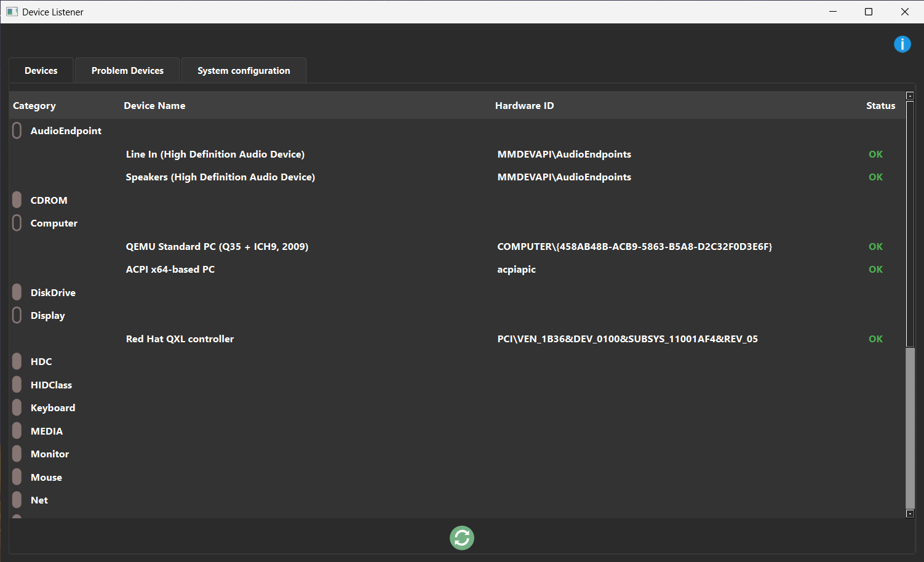
Task: Open the MEDIA category pill
Action: pyautogui.click(x=17, y=431)
